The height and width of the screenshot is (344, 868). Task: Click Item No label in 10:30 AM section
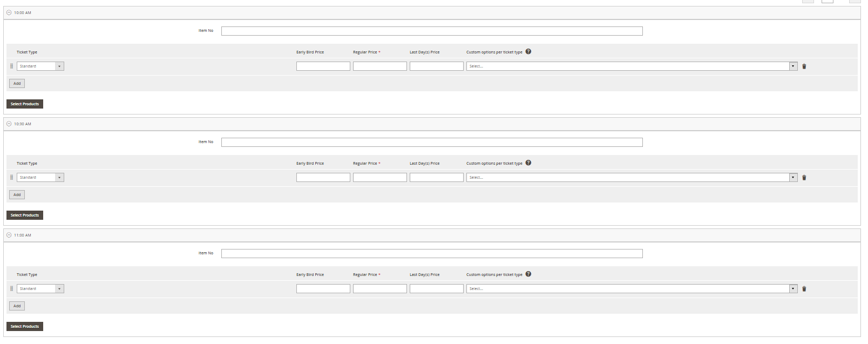206,142
